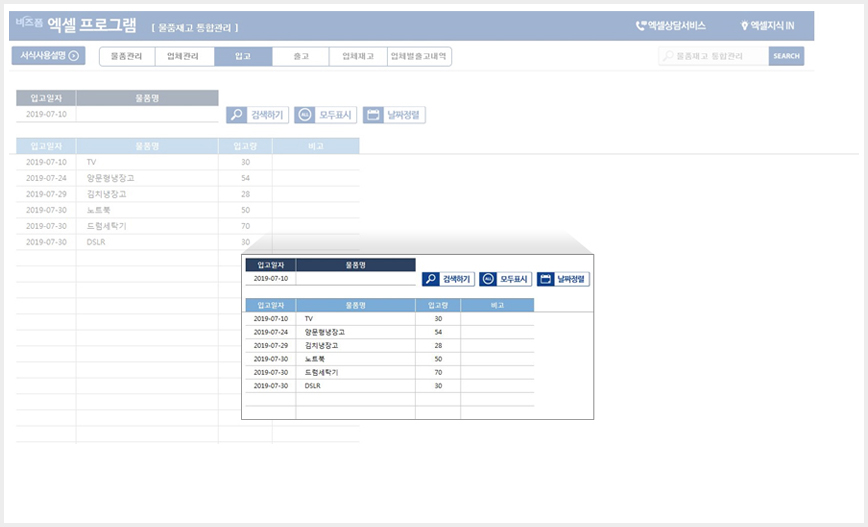868x527 pixels.
Task: Click faded 날짜정렬 button on the background sheet
Action: 394,115
